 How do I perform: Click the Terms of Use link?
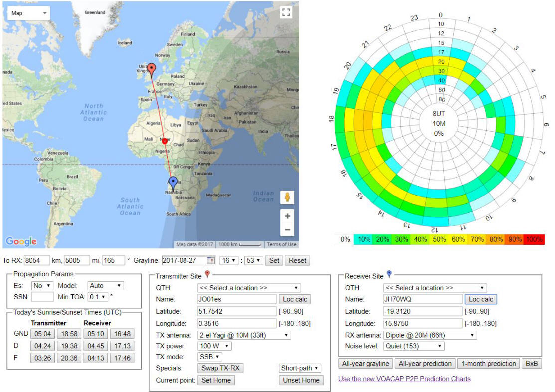tap(281, 244)
